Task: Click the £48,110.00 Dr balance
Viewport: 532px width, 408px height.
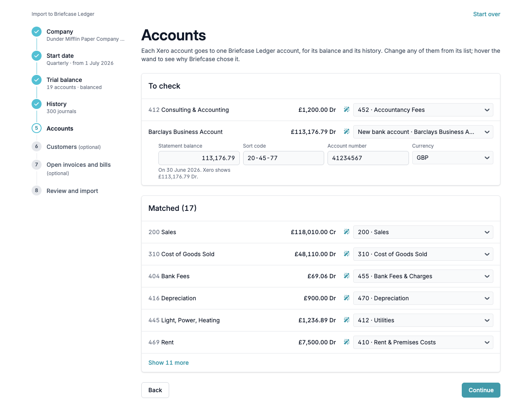Action: (315, 254)
